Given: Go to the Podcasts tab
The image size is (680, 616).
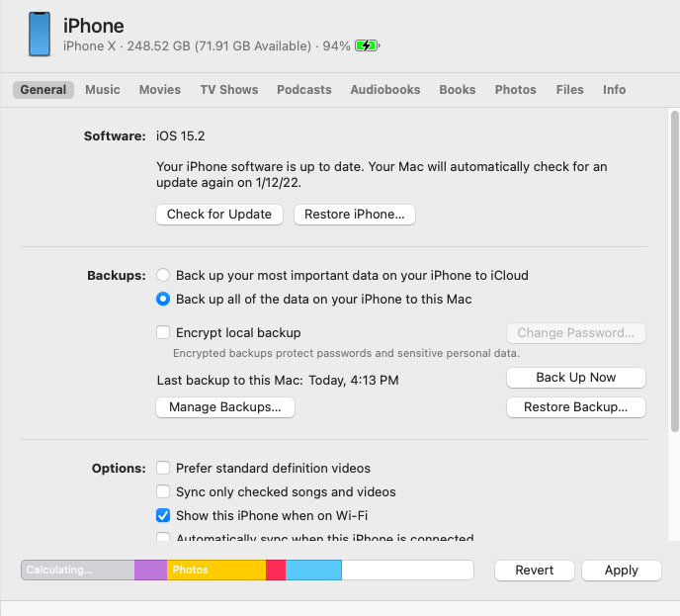Looking at the screenshot, I should tap(304, 90).
